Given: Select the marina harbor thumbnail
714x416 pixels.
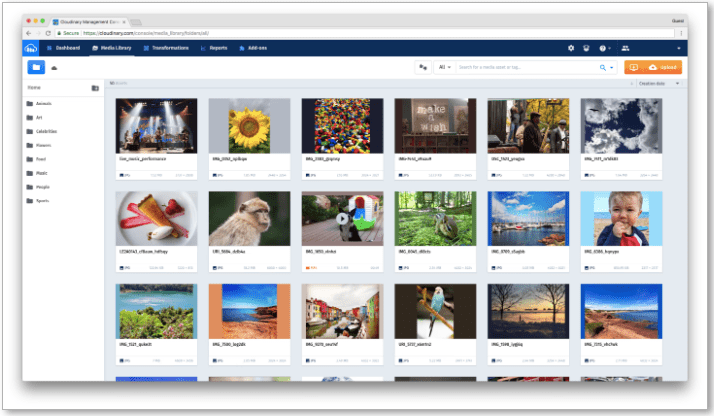Looking at the screenshot, I should (x=528, y=218).
